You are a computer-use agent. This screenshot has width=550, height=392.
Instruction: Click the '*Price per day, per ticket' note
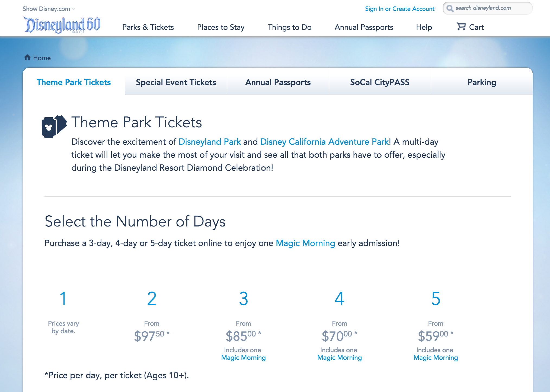pyautogui.click(x=117, y=375)
